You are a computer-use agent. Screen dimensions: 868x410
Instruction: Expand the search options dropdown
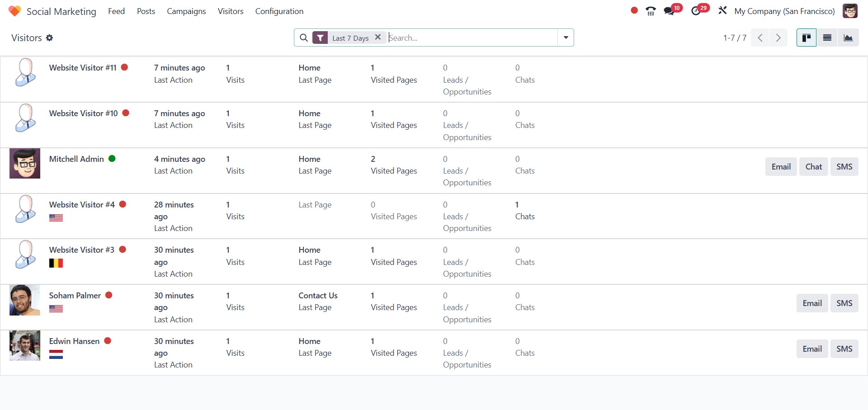566,38
